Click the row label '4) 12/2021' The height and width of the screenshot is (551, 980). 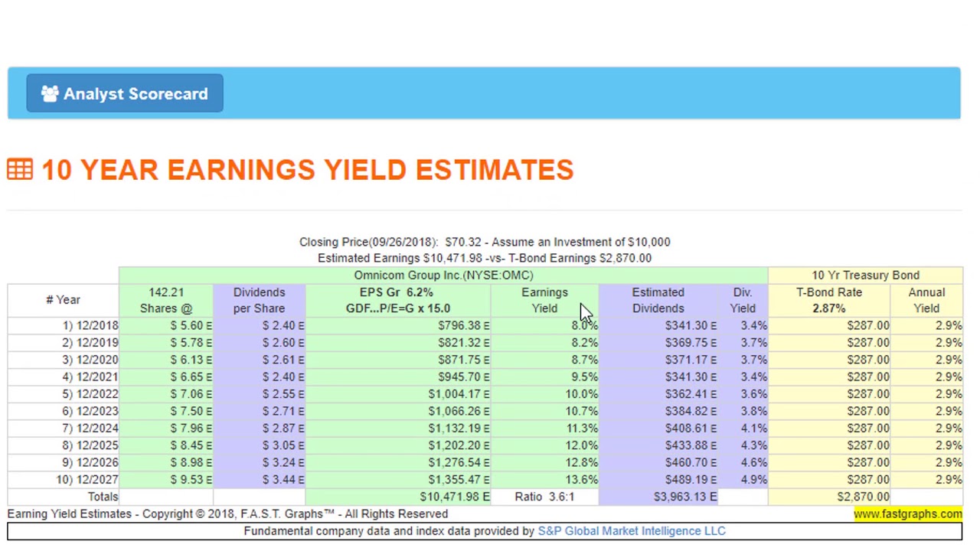(x=90, y=377)
